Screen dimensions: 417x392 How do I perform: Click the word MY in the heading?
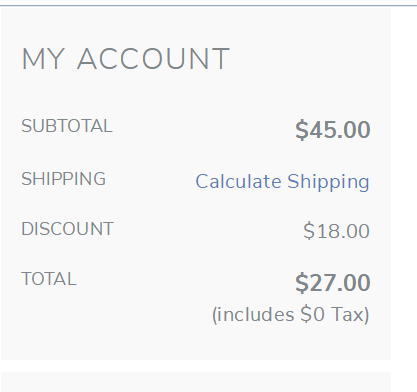tap(43, 59)
